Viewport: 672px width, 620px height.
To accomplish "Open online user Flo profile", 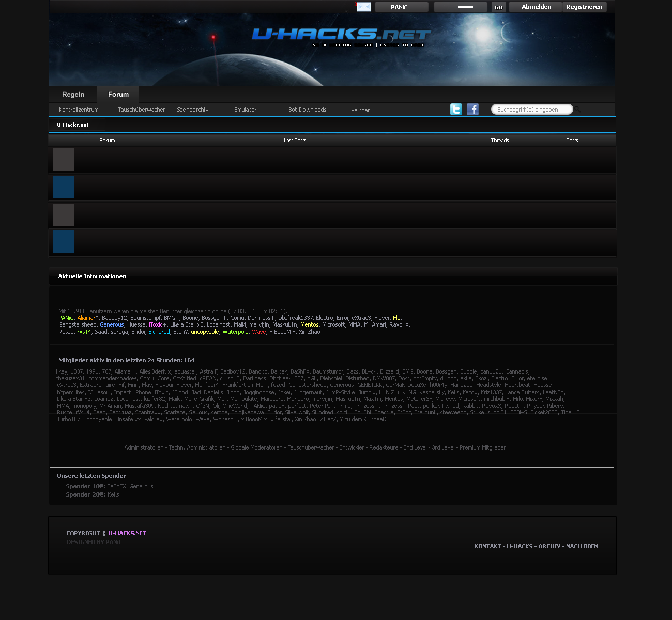I will (396, 318).
